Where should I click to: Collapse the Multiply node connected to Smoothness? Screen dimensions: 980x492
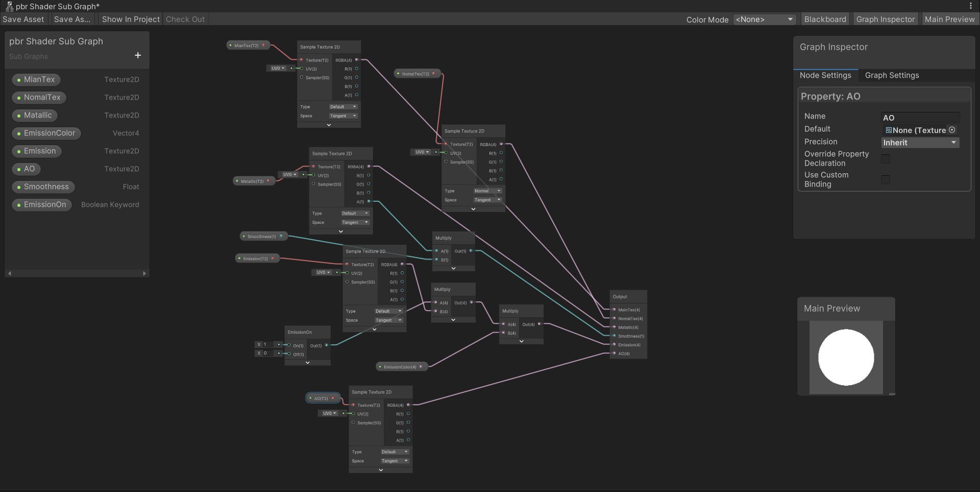pyautogui.click(x=453, y=268)
